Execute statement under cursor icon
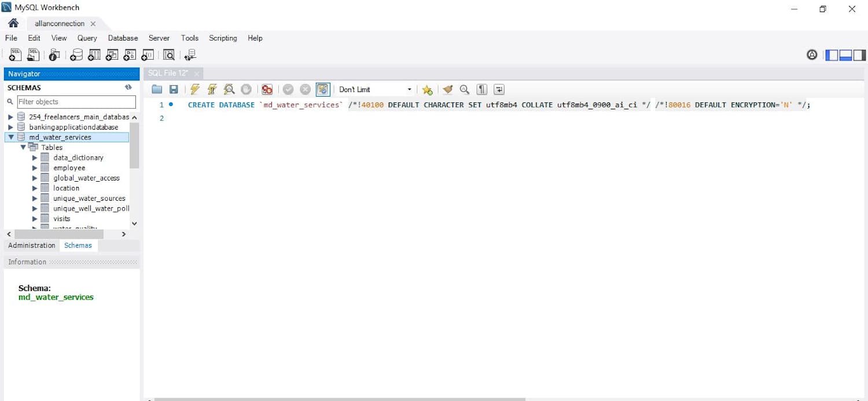Image resolution: width=868 pixels, height=401 pixels. pos(212,89)
